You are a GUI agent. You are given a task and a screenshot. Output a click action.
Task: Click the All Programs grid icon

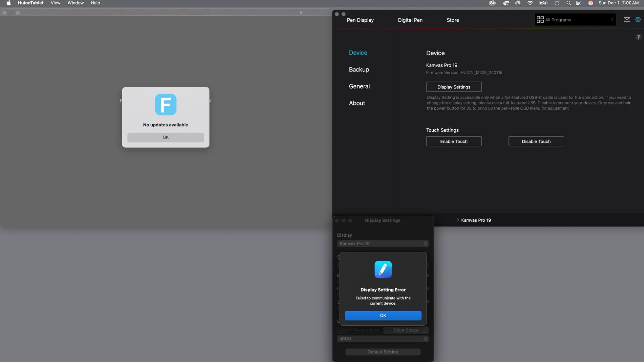540,20
